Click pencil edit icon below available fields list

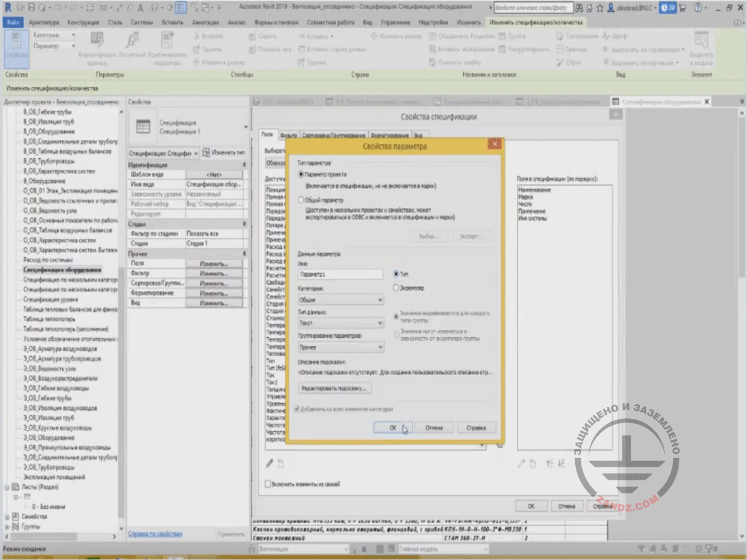[x=270, y=463]
